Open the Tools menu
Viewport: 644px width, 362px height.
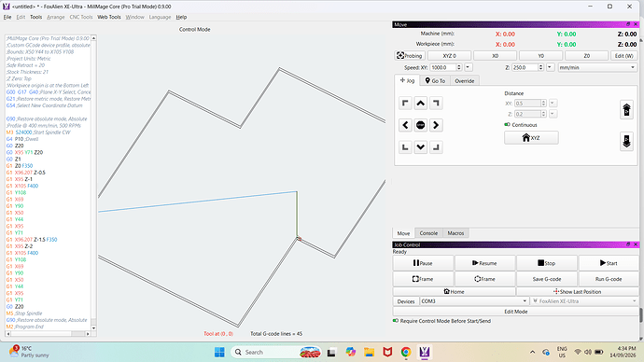coord(36,17)
